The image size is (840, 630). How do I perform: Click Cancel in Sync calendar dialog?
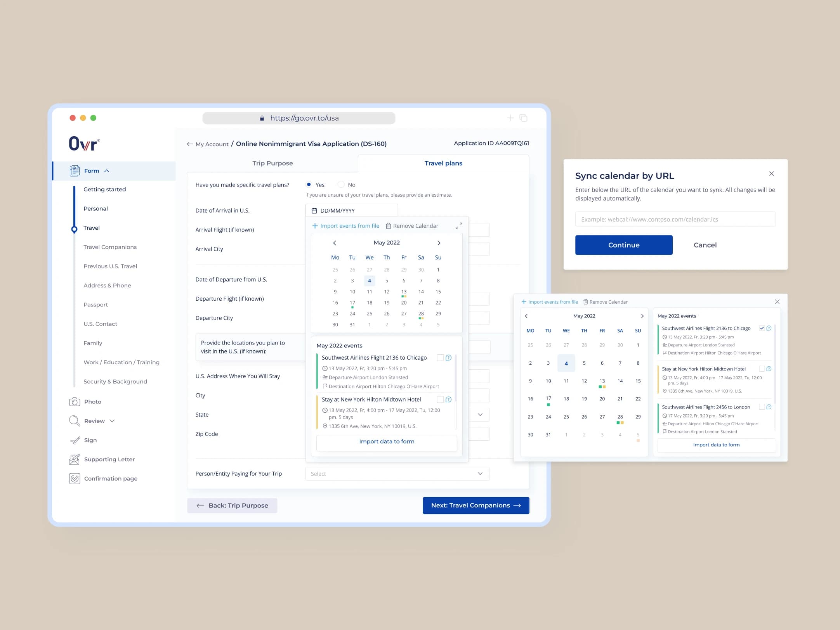click(x=705, y=245)
